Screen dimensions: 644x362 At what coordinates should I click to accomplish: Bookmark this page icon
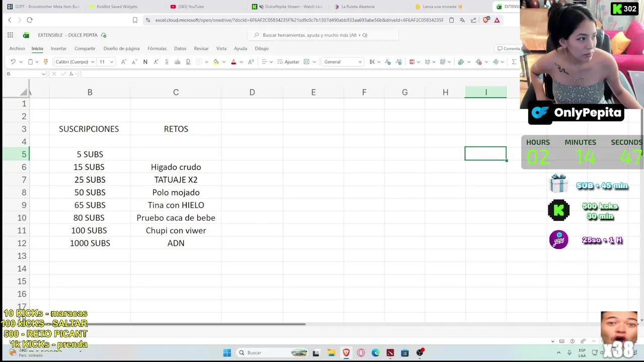[x=135, y=20]
